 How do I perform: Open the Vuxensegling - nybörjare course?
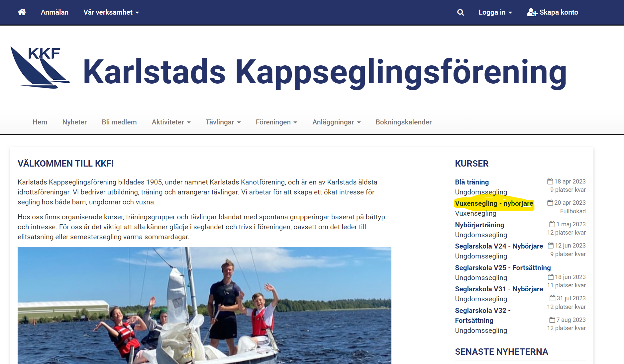click(494, 203)
